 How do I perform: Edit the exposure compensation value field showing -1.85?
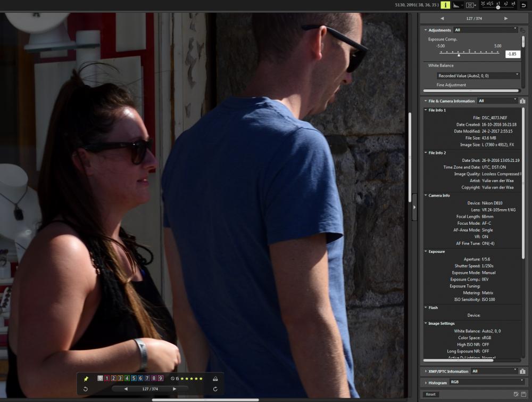pos(512,54)
